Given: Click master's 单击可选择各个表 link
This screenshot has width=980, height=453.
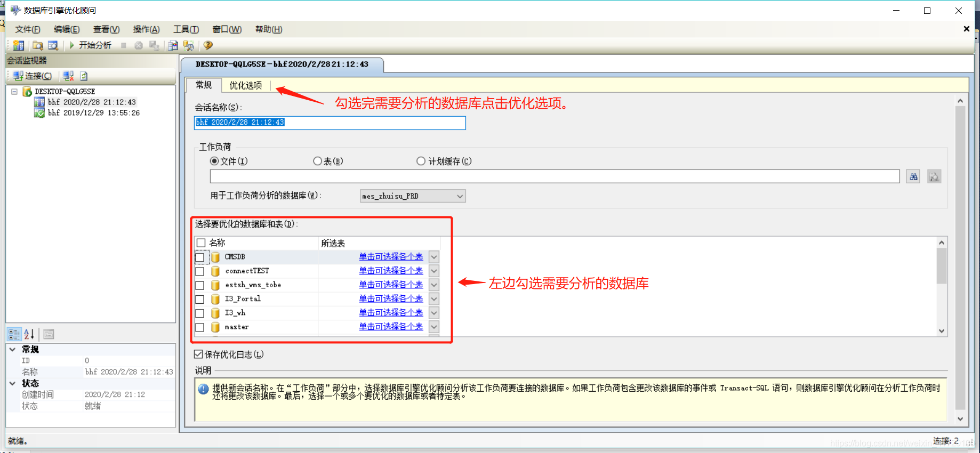Looking at the screenshot, I should [x=391, y=327].
